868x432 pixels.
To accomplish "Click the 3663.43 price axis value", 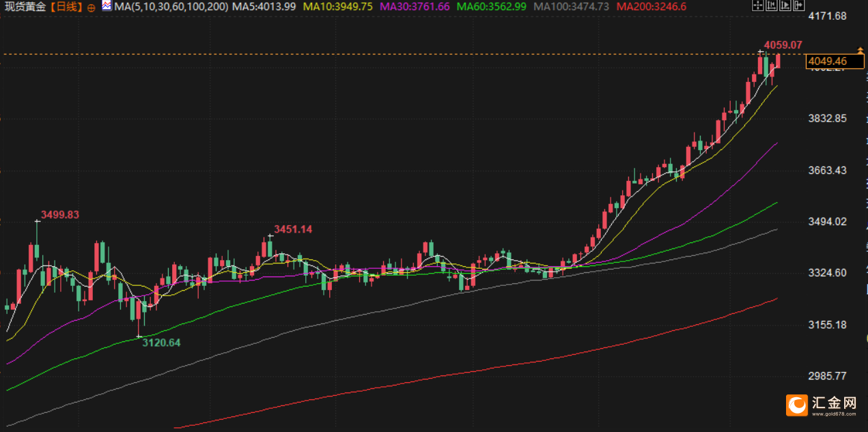I will [826, 170].
